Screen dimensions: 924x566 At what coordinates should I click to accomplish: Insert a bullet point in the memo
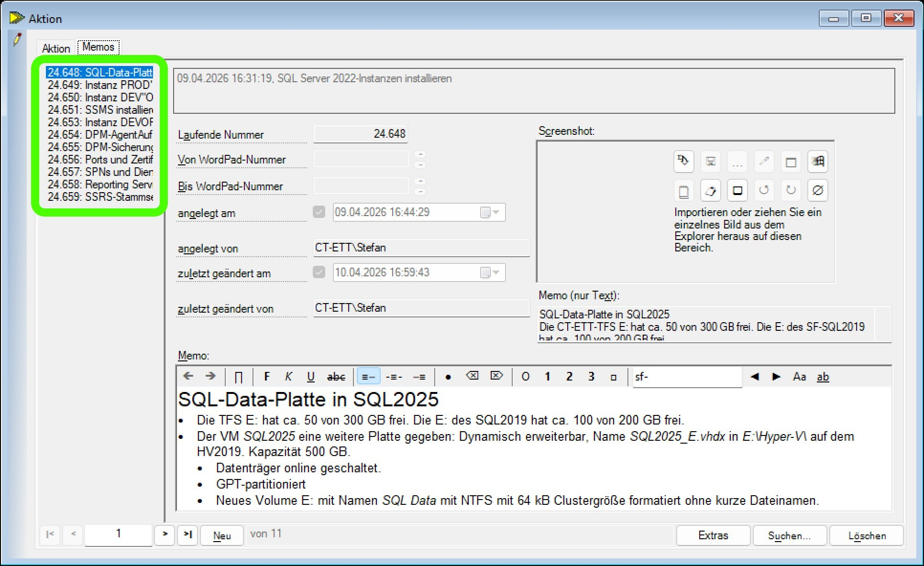point(448,377)
